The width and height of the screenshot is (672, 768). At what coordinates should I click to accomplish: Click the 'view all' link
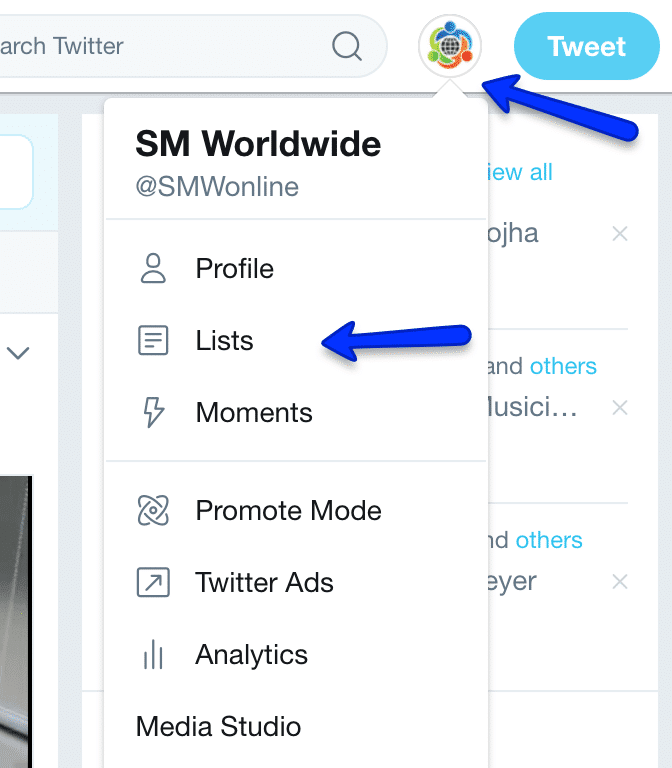point(520,172)
